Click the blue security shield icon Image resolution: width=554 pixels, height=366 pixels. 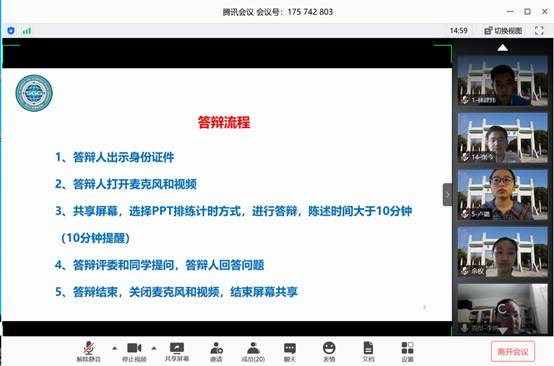[11, 31]
